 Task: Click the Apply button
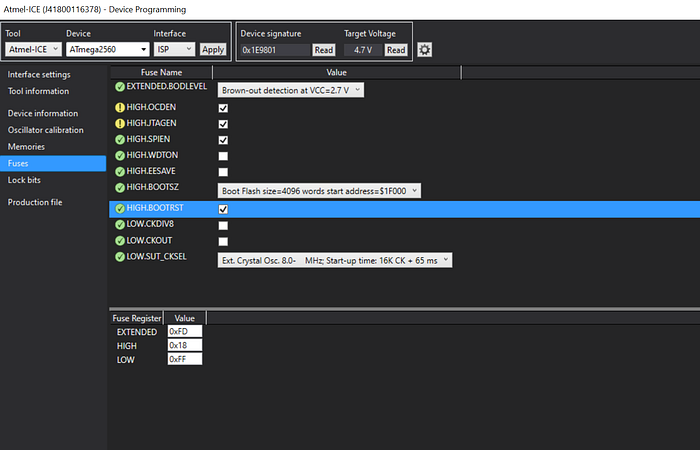(x=213, y=49)
